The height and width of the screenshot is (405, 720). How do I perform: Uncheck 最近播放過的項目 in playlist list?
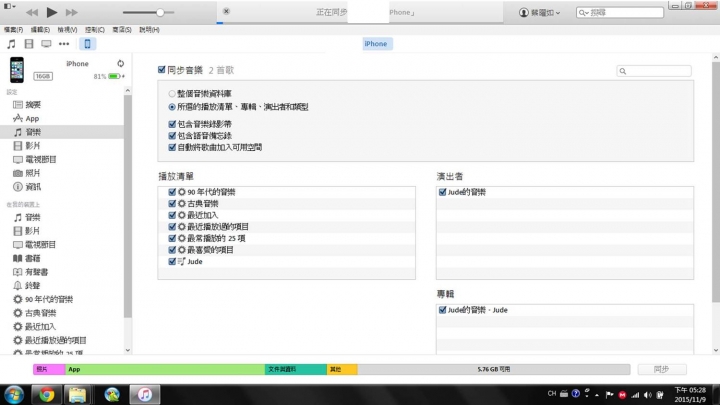(172, 227)
